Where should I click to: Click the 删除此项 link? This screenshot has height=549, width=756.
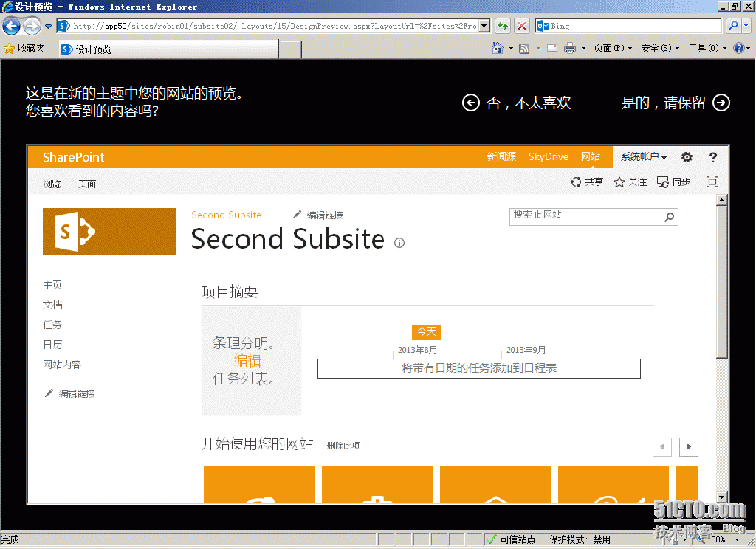pyautogui.click(x=343, y=446)
